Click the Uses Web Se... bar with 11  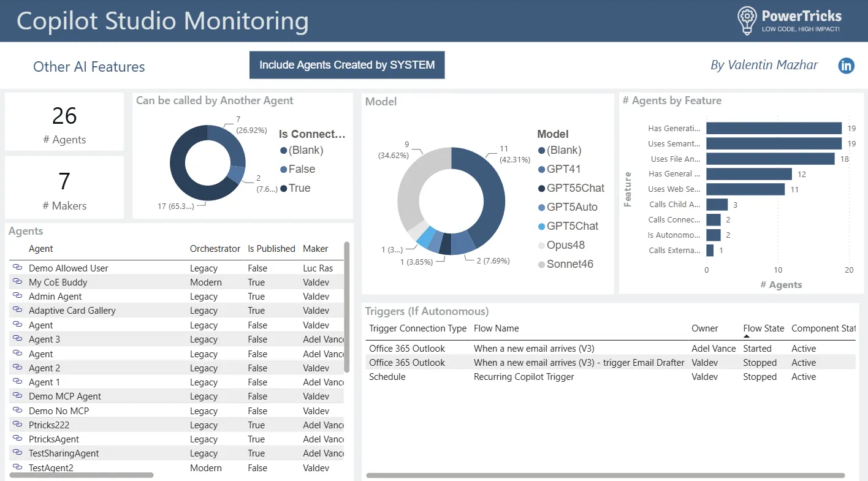coord(745,189)
